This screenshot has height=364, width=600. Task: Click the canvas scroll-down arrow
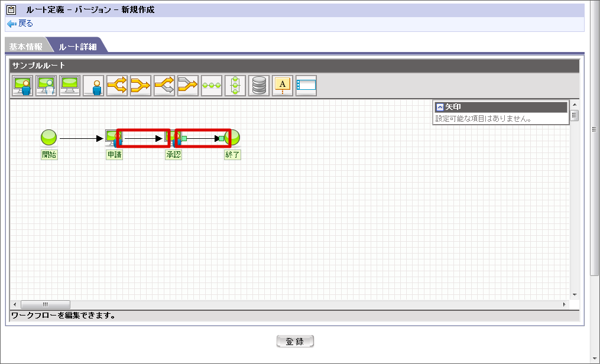(575, 295)
